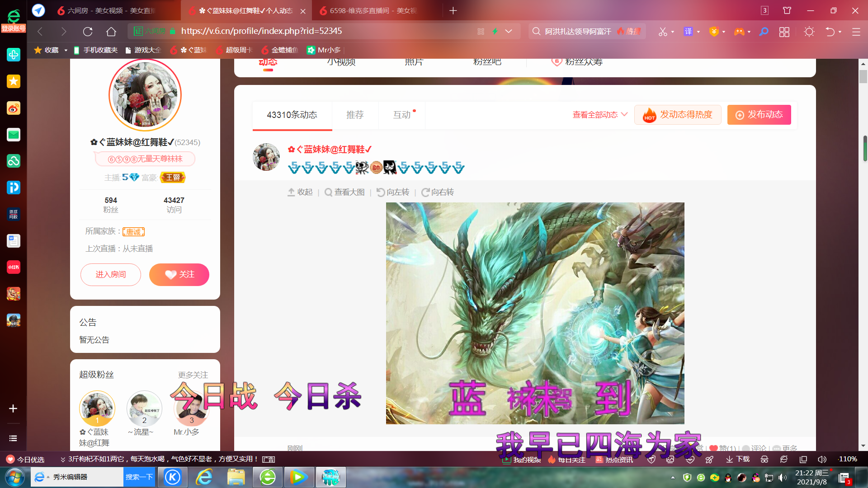
Task: Toggle the brightness/night mode sun icon
Action: point(809,32)
